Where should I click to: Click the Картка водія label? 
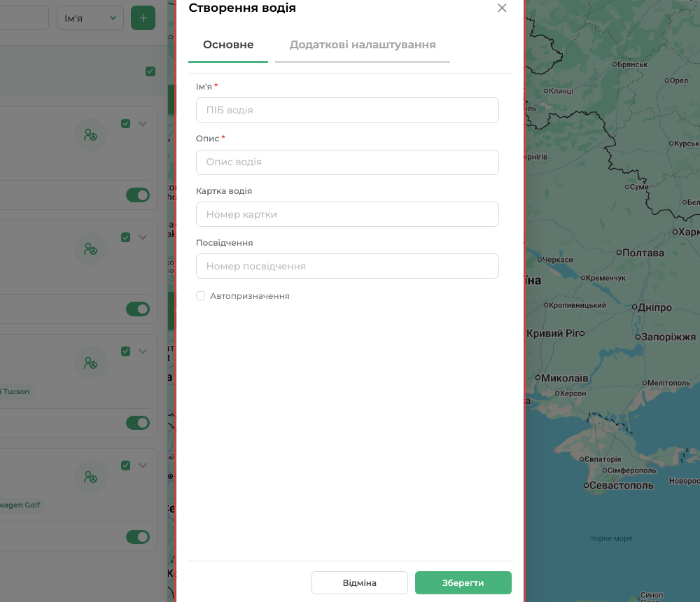coord(224,190)
